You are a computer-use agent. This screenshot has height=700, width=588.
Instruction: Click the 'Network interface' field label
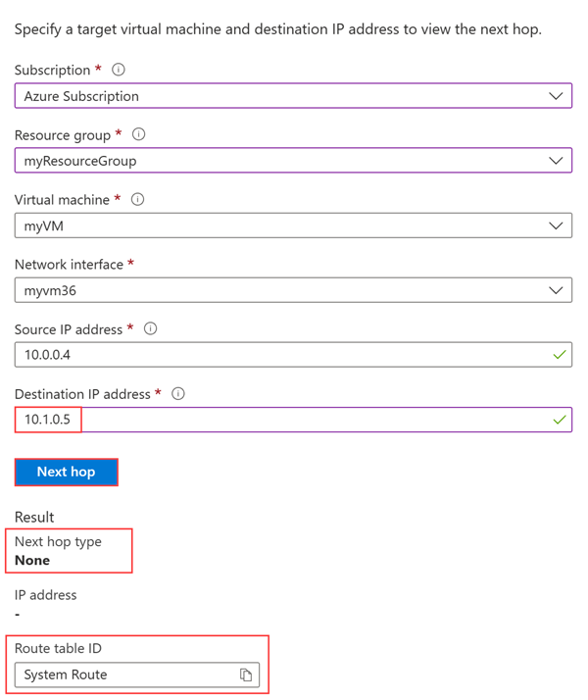point(69,265)
